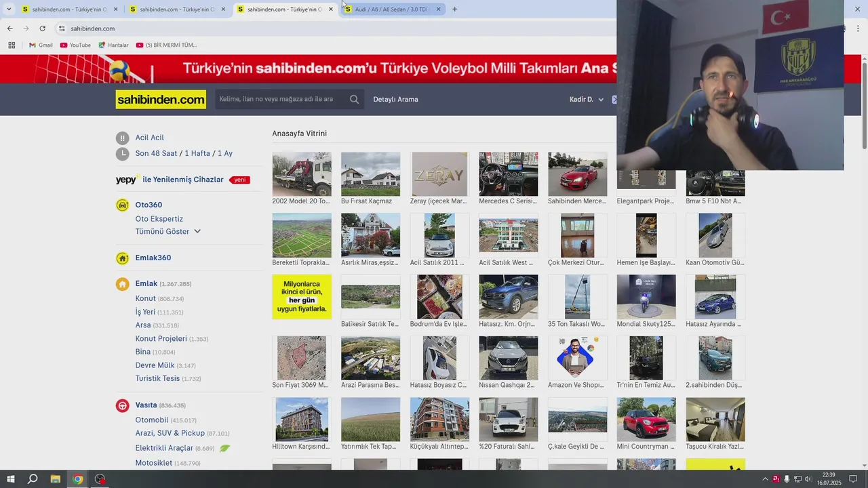The image size is (868, 488).
Task: Open the notification center icon in the taskbar
Action: click(x=853, y=479)
